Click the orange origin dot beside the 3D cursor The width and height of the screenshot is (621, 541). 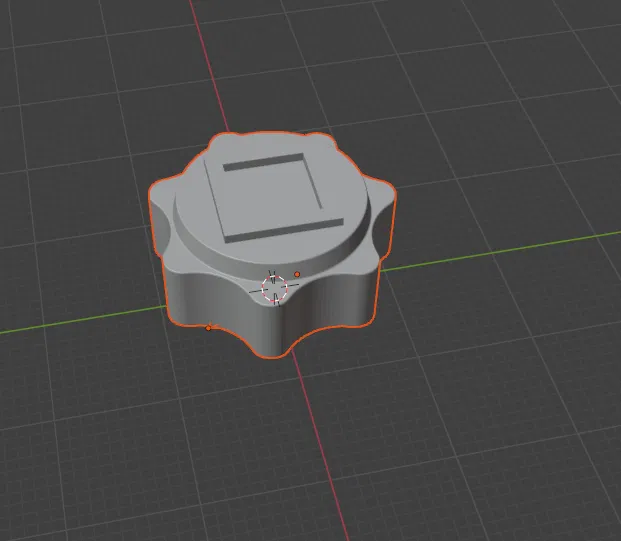click(297, 274)
